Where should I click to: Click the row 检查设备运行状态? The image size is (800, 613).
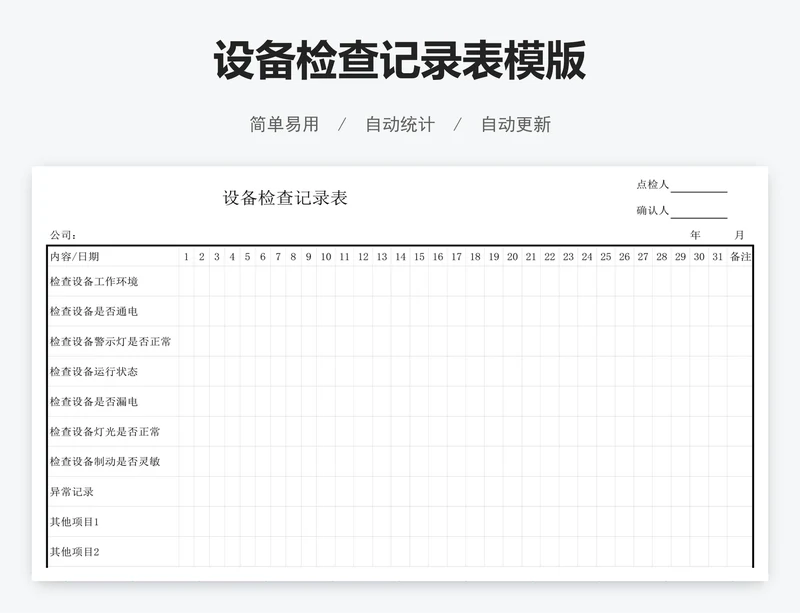(x=400, y=372)
